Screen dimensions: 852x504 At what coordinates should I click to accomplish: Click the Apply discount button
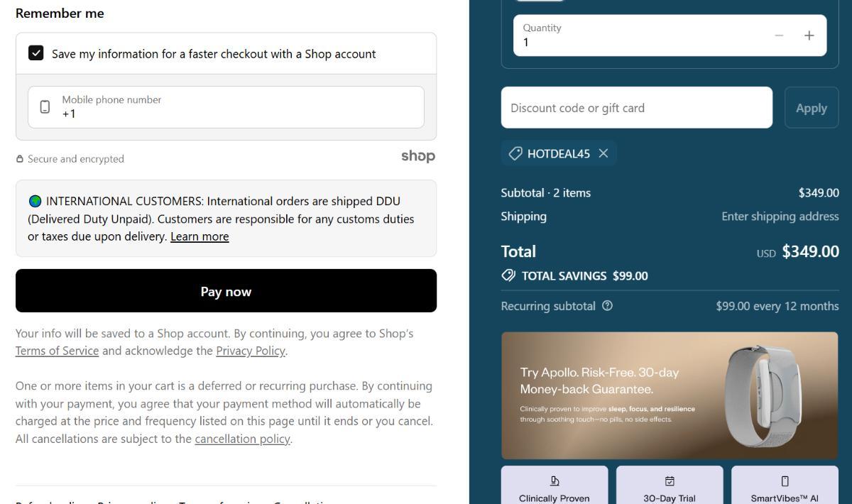tap(811, 108)
